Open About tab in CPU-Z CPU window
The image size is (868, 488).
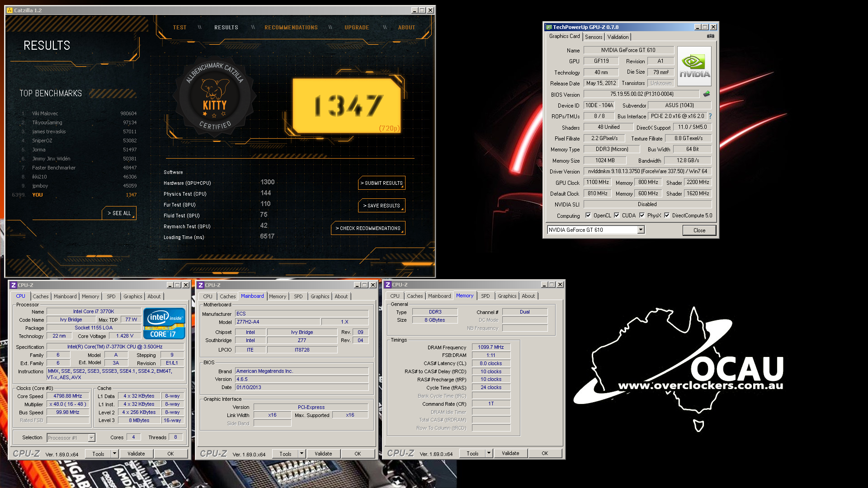(x=154, y=296)
